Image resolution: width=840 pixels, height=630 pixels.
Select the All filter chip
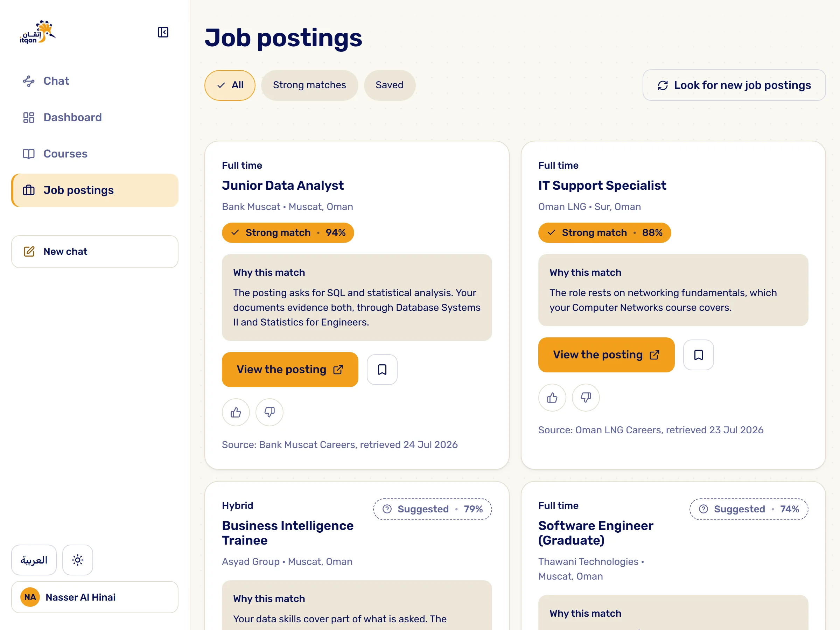pyautogui.click(x=230, y=85)
